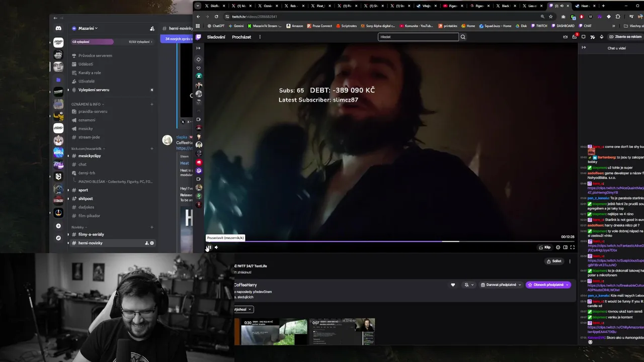Open Discord direct messages home icon

58,29
